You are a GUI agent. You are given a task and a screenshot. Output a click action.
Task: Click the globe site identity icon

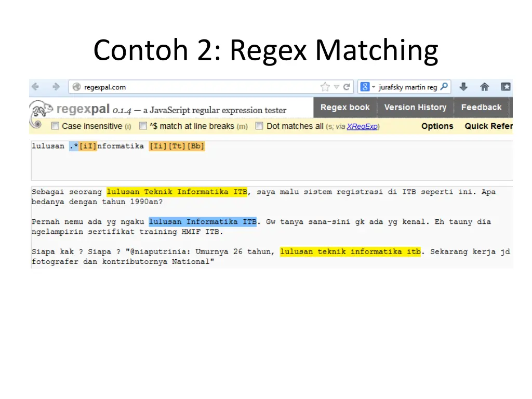[x=77, y=87]
